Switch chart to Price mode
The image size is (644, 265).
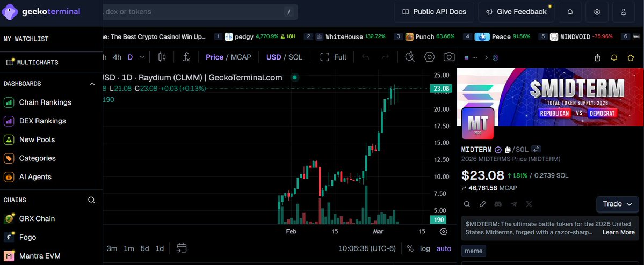tap(214, 57)
